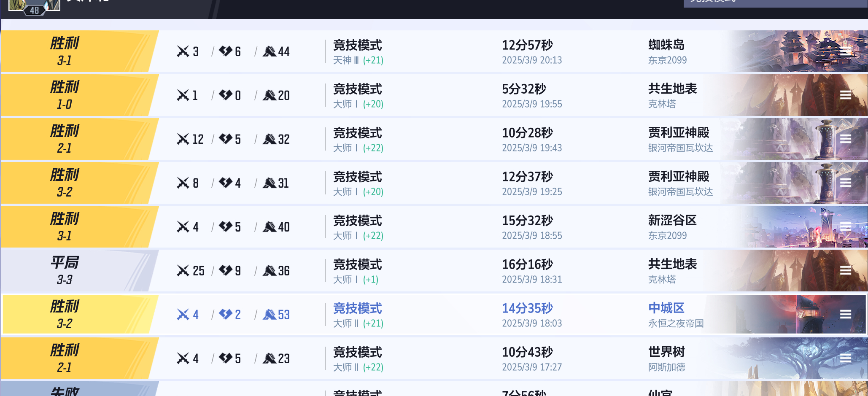This screenshot has height=396, width=868.
Task: Click the crossed-swords kills icon in the 19:55 match
Action: click(x=183, y=95)
